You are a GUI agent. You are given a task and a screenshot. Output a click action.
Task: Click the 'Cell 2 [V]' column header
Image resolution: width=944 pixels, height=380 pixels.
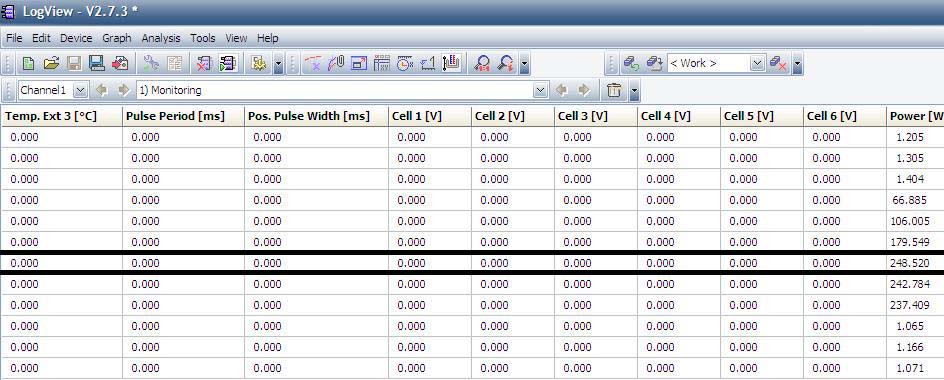pyautogui.click(x=513, y=116)
